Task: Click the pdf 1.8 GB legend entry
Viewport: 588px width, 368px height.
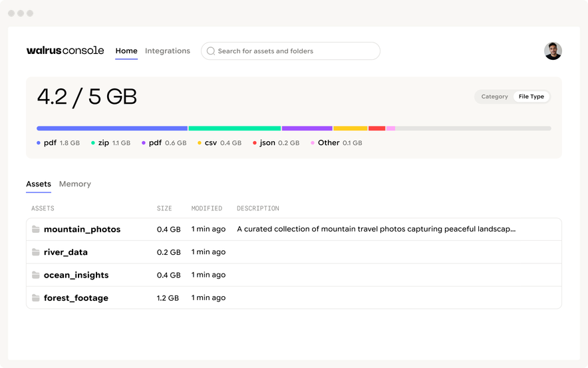Action: click(x=58, y=143)
